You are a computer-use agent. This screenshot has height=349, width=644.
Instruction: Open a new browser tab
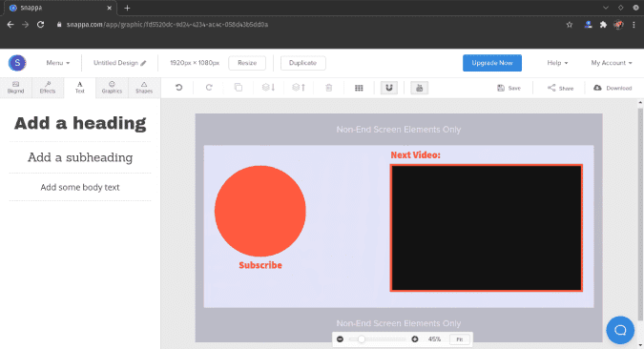[127, 8]
